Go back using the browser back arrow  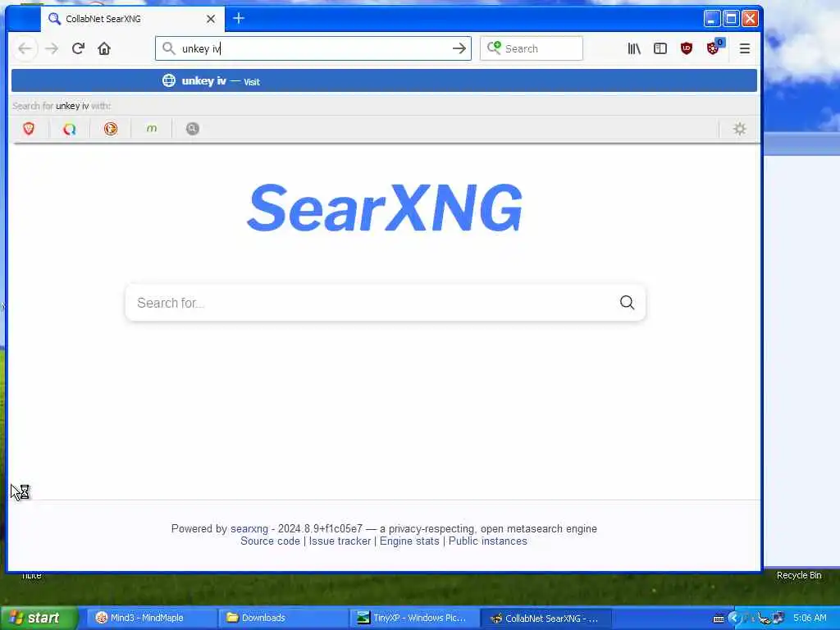pos(25,48)
